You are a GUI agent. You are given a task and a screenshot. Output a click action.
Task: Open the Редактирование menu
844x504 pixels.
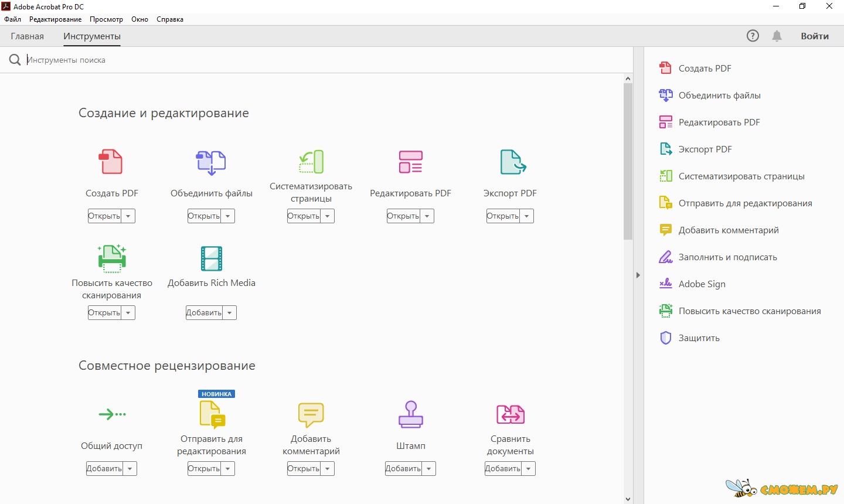[56, 19]
